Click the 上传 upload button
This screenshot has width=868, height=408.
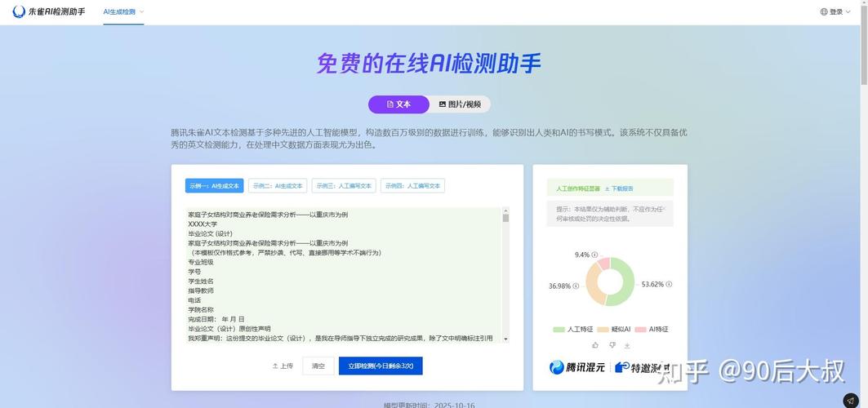pos(283,366)
